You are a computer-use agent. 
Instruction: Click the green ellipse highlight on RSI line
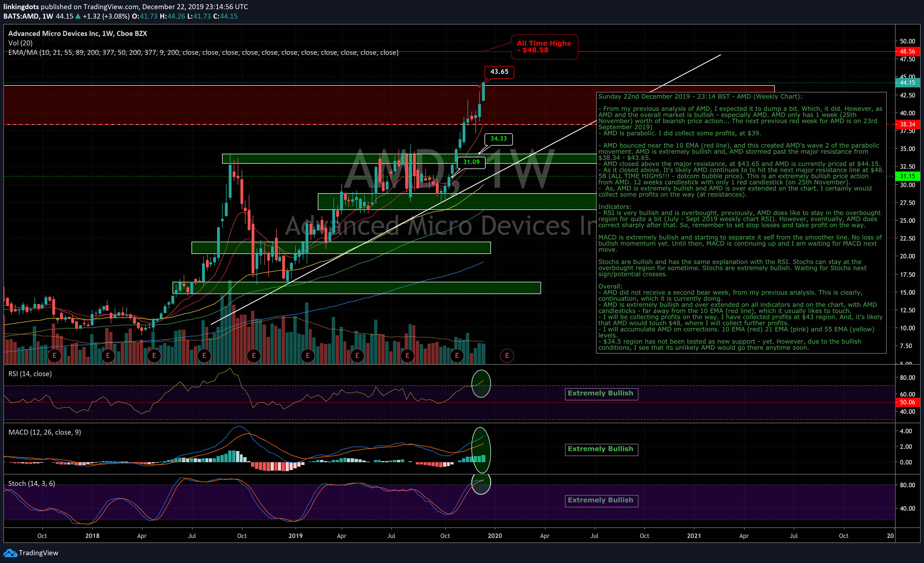pyautogui.click(x=481, y=383)
